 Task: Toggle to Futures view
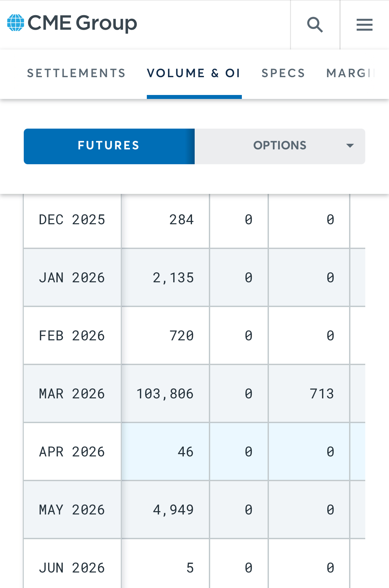tap(109, 146)
